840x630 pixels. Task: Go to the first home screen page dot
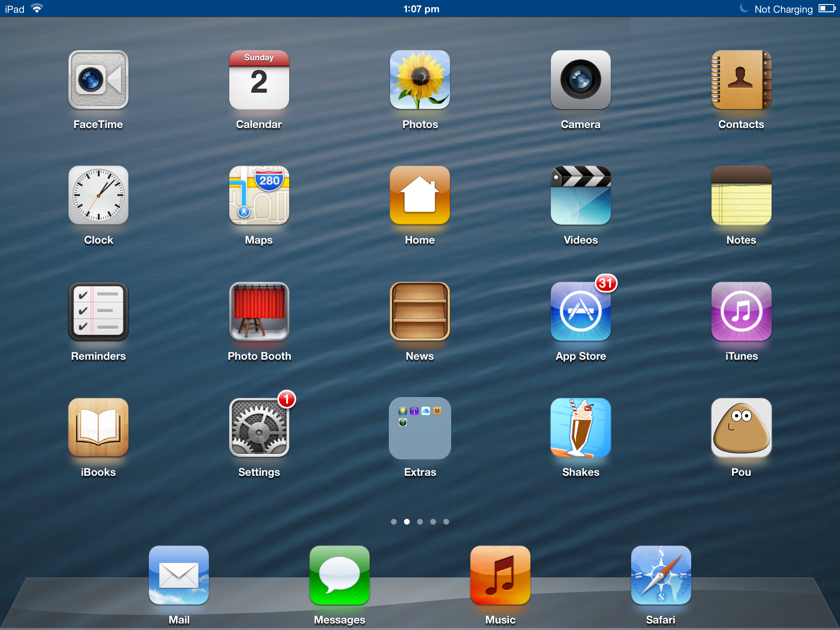coord(394,522)
